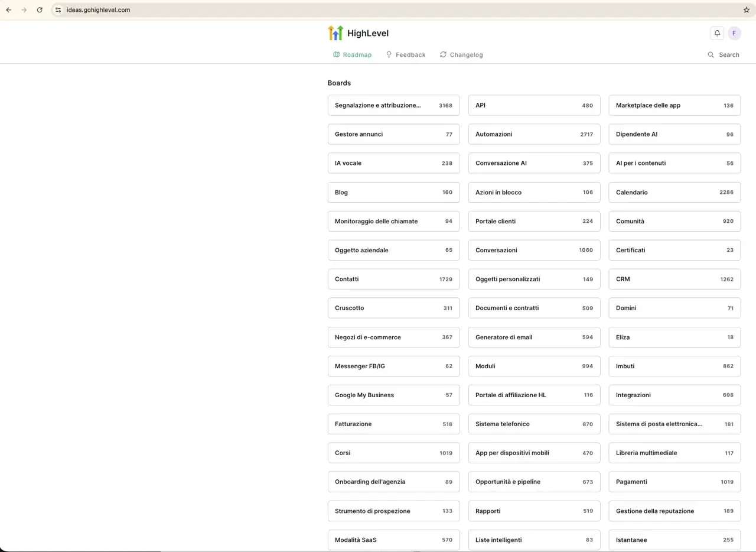Open the Google My Business board
756x552 pixels.
click(393, 395)
